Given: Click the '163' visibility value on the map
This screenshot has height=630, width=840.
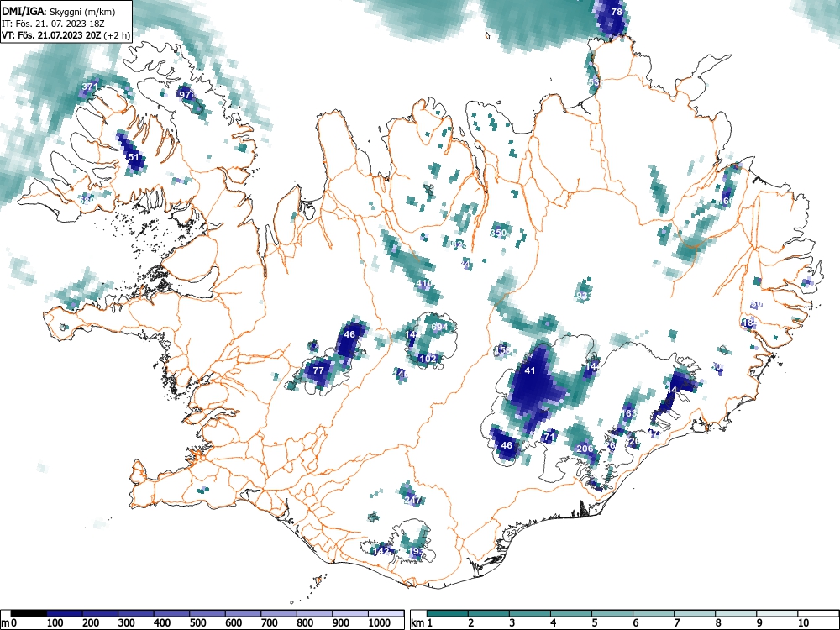Looking at the screenshot, I should (x=629, y=413).
